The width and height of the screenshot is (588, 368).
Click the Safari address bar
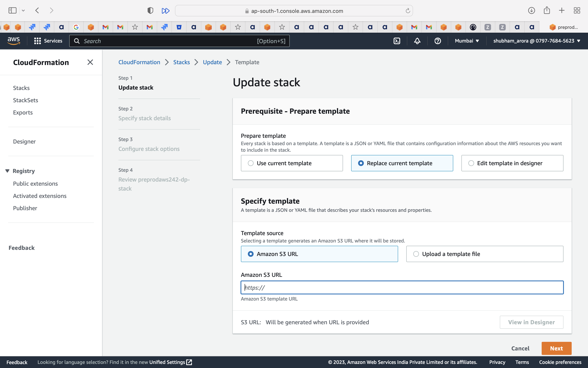click(294, 11)
